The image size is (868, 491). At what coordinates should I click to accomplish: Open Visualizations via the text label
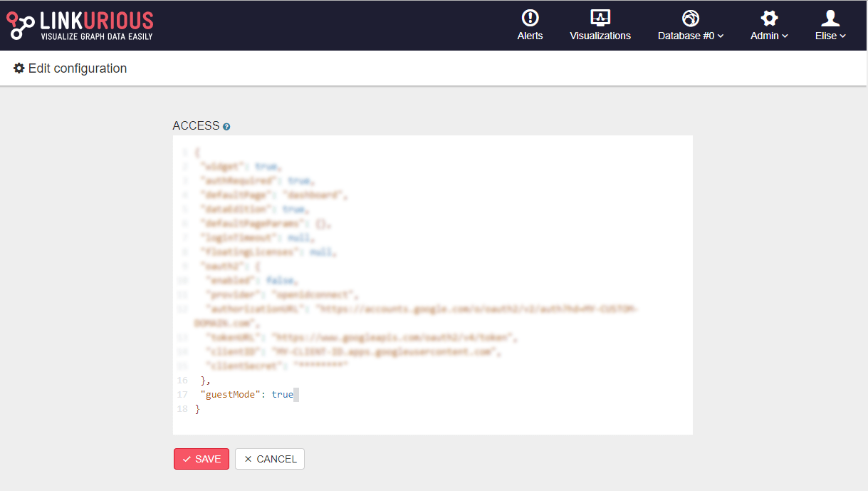[600, 36]
